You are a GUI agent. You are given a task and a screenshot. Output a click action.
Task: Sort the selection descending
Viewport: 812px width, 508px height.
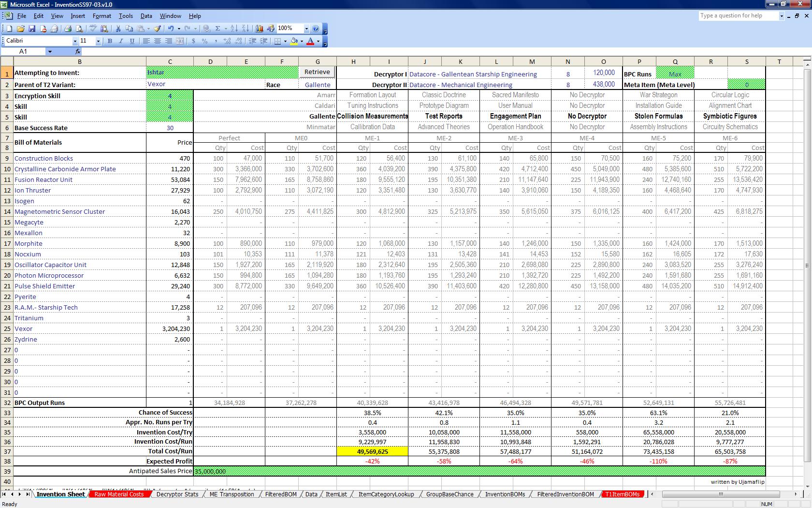click(245, 29)
